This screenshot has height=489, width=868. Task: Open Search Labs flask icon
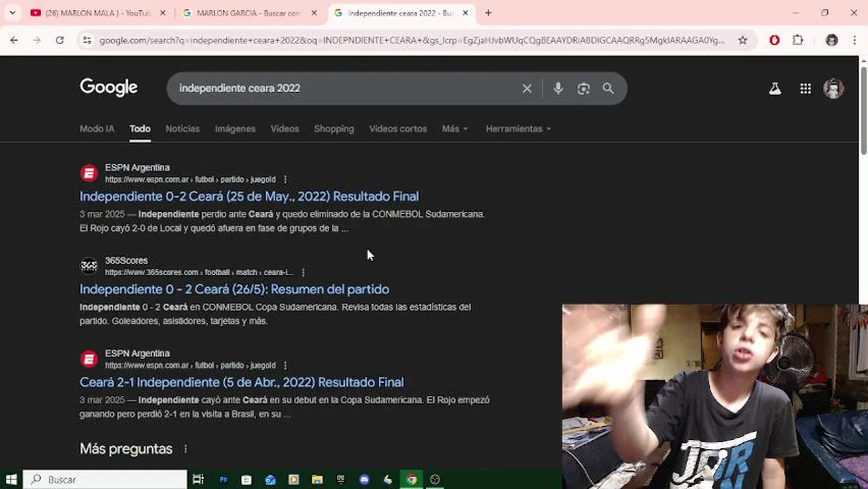click(774, 88)
